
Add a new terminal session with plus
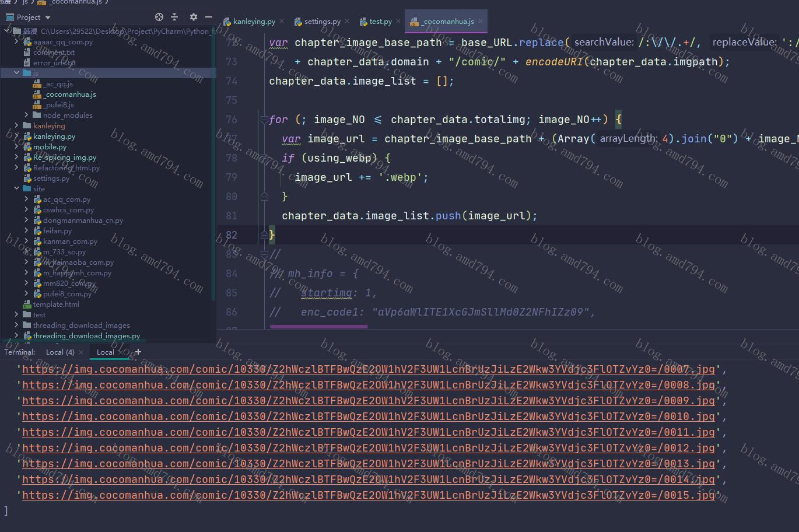[x=138, y=352]
